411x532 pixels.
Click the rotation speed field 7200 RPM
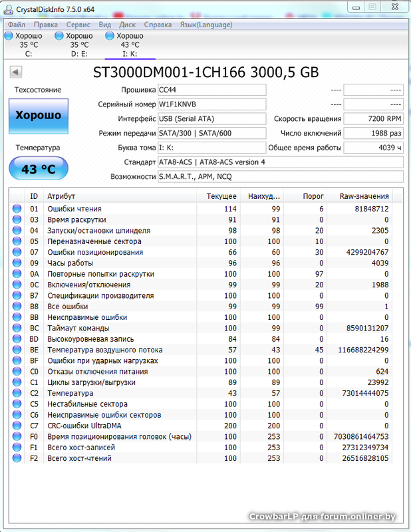373,119
